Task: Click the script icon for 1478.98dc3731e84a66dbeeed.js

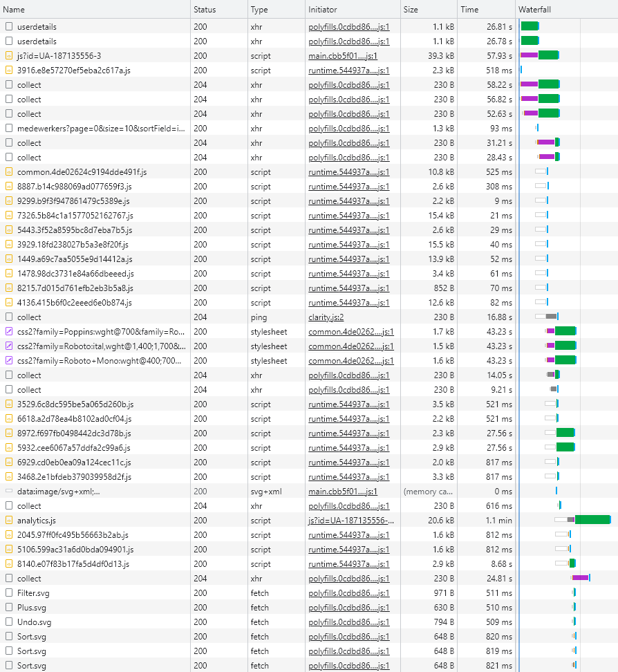Action: click(9, 273)
